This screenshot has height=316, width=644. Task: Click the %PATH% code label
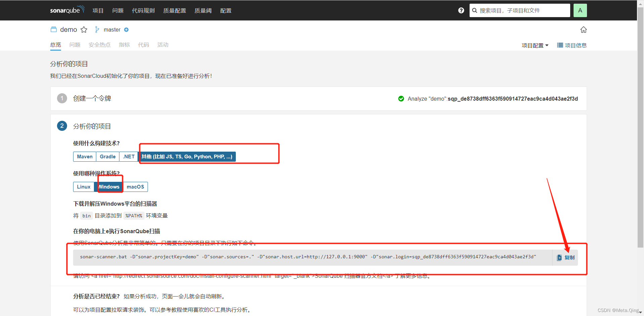click(134, 216)
